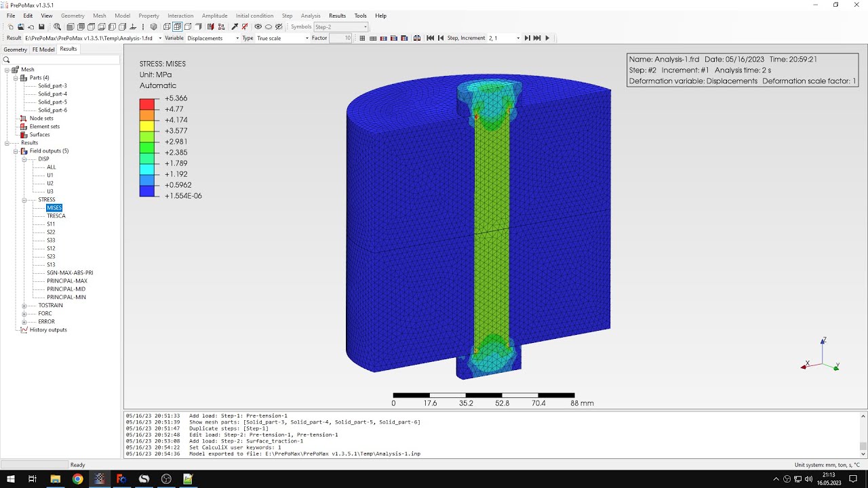Open File Explorer from the taskbar
This screenshot has height=488, width=868.
pyautogui.click(x=55, y=479)
